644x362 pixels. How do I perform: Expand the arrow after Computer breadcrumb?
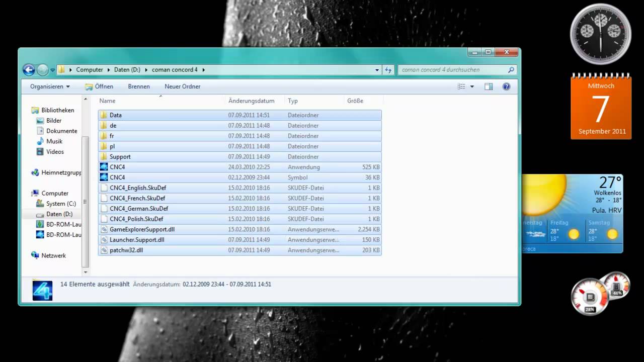click(109, 70)
